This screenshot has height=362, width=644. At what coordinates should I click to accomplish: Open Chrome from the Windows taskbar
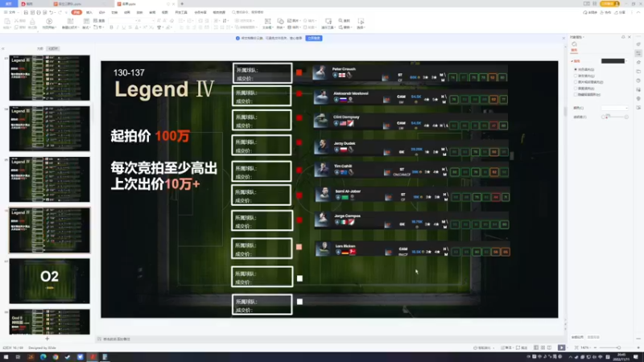pos(56,357)
